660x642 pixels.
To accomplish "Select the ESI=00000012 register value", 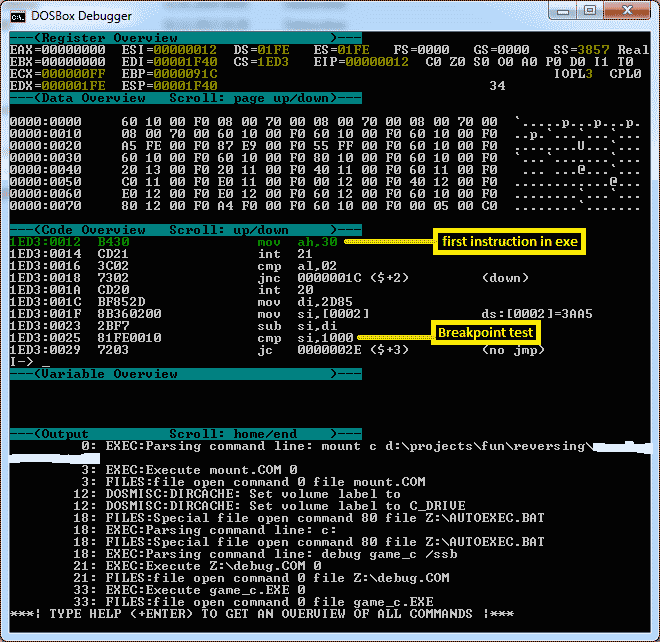I will (169, 50).
